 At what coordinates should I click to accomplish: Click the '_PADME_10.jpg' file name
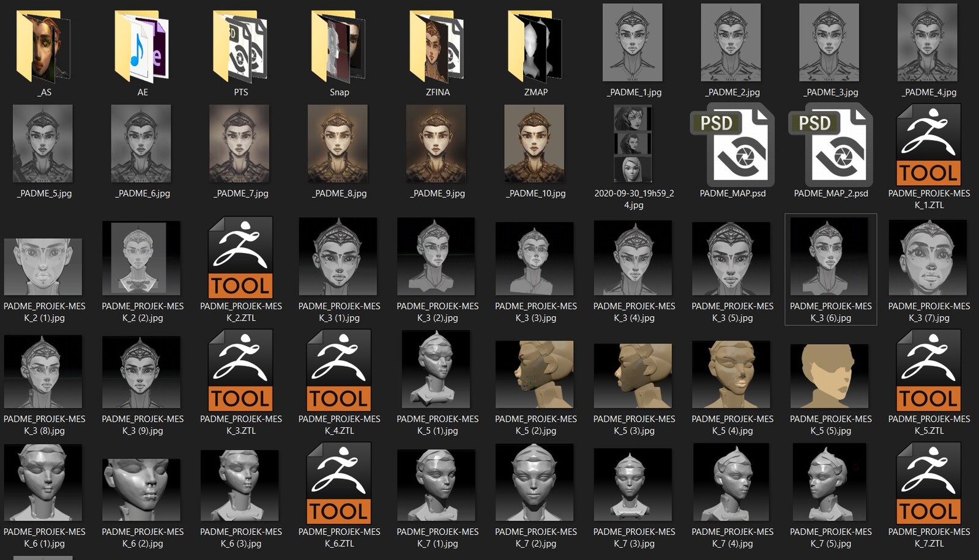point(535,193)
